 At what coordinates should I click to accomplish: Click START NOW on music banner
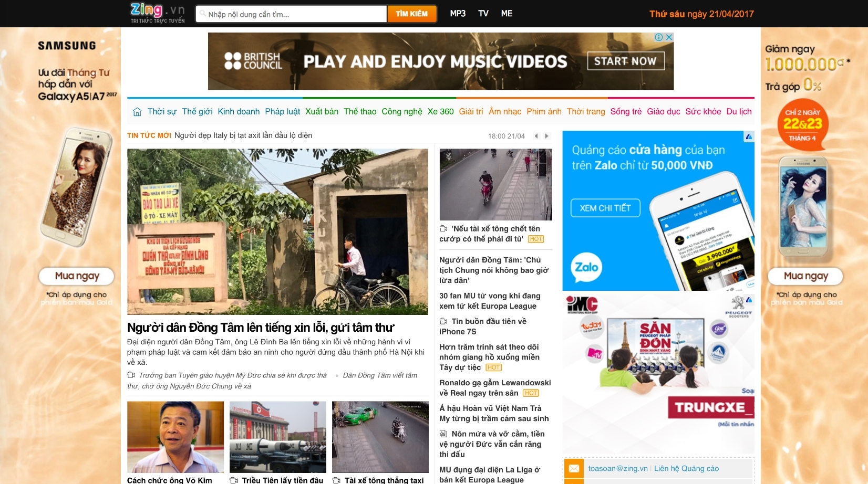point(625,61)
